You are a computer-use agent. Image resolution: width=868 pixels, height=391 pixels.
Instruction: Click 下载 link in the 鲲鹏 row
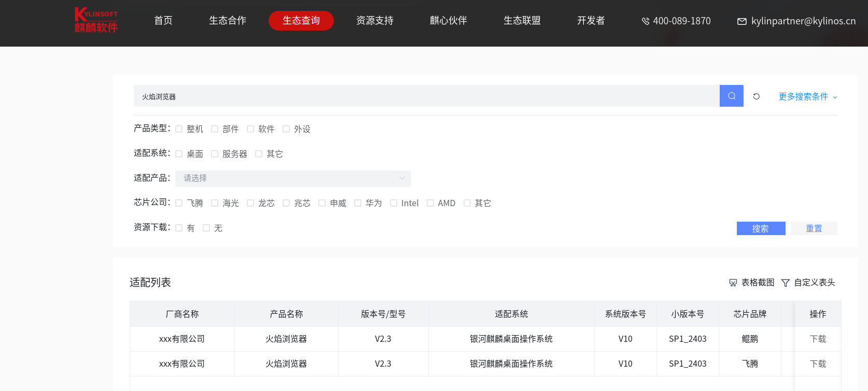click(x=818, y=339)
